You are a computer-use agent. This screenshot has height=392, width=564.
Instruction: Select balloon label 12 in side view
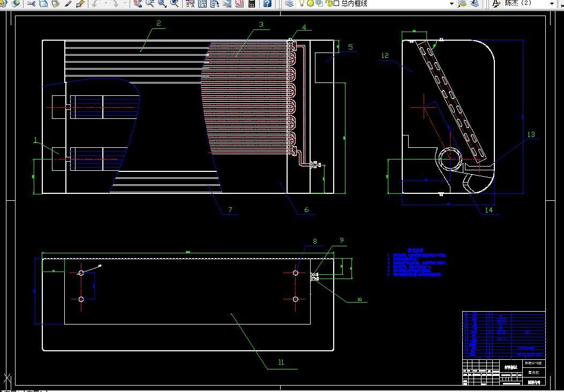tap(385, 55)
